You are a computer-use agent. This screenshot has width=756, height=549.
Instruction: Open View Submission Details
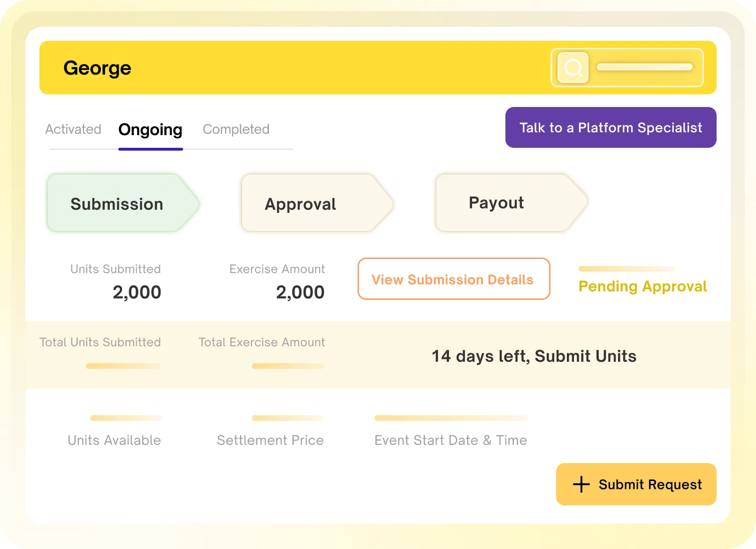coord(453,279)
